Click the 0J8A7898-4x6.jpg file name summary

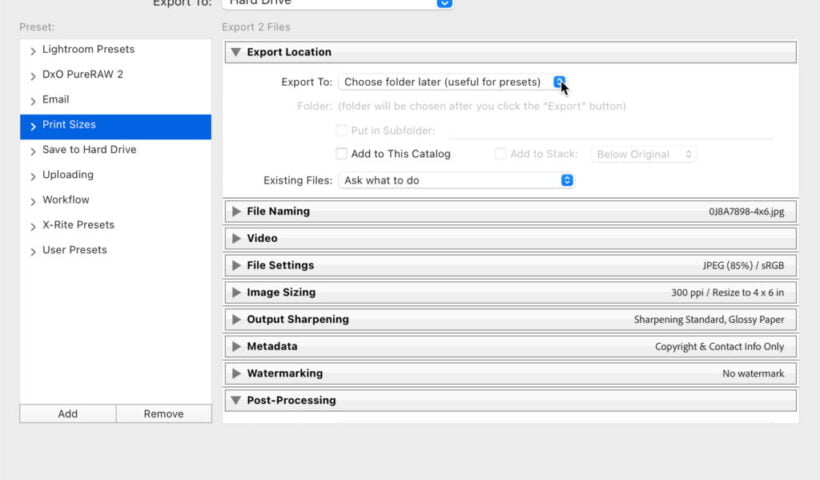point(746,212)
